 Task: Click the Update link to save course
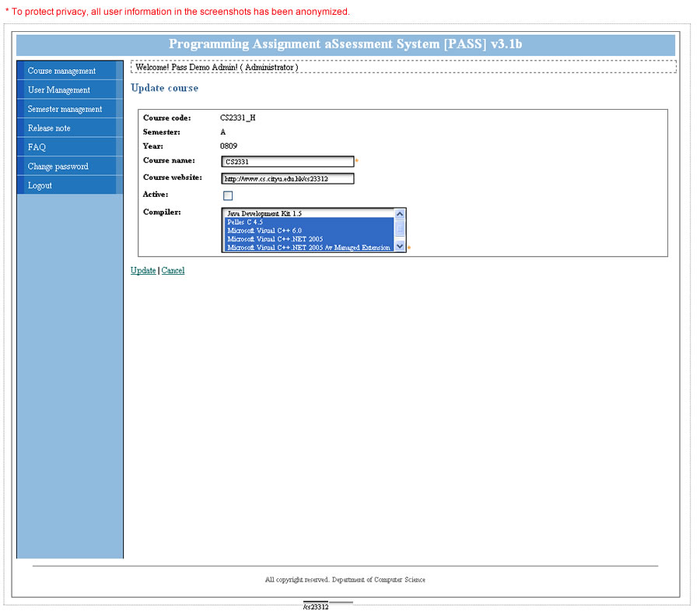pyautogui.click(x=143, y=271)
